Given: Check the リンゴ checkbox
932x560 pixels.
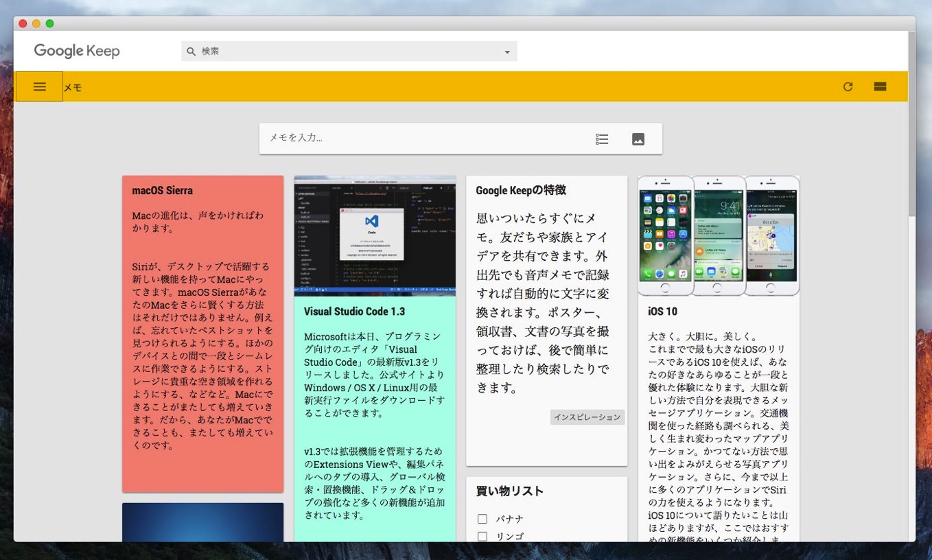Looking at the screenshot, I should click(482, 537).
